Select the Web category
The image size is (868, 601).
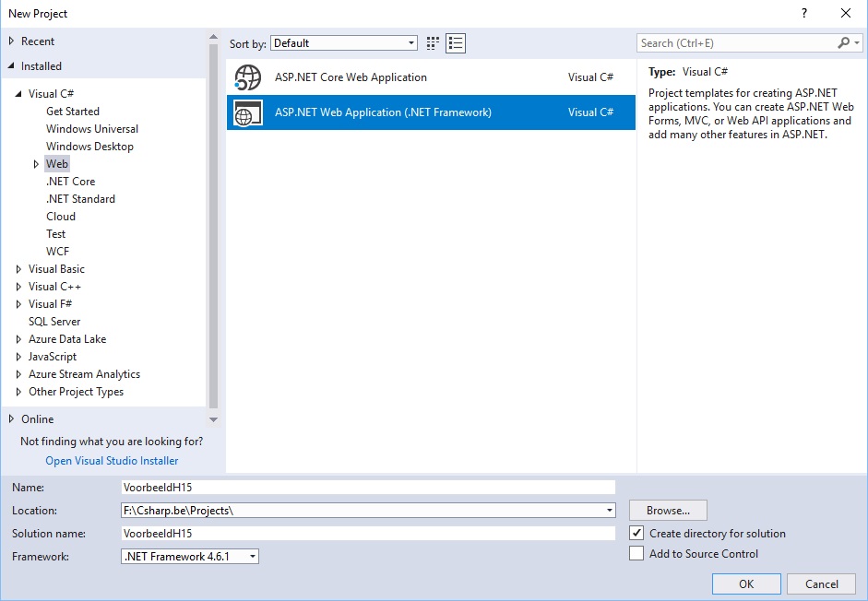[57, 164]
